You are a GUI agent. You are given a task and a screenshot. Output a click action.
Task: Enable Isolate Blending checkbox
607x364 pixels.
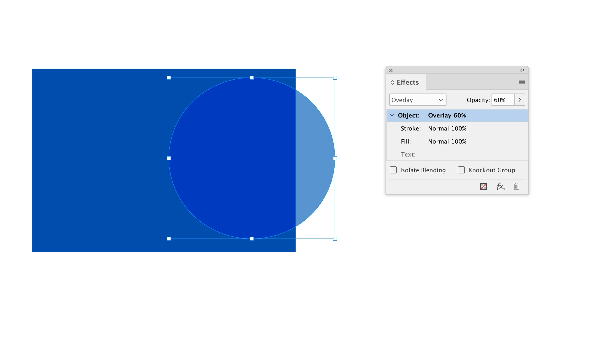(393, 170)
